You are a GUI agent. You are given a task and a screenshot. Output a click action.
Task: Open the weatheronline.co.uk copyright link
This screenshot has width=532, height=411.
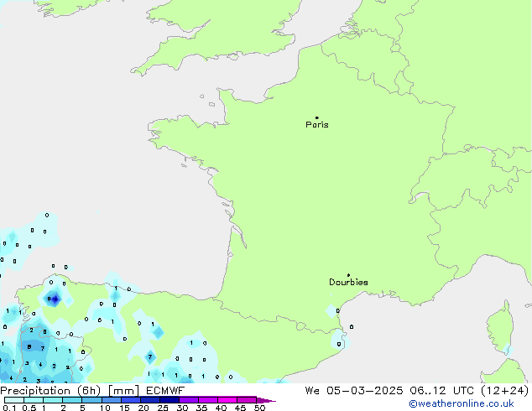(x=462, y=403)
